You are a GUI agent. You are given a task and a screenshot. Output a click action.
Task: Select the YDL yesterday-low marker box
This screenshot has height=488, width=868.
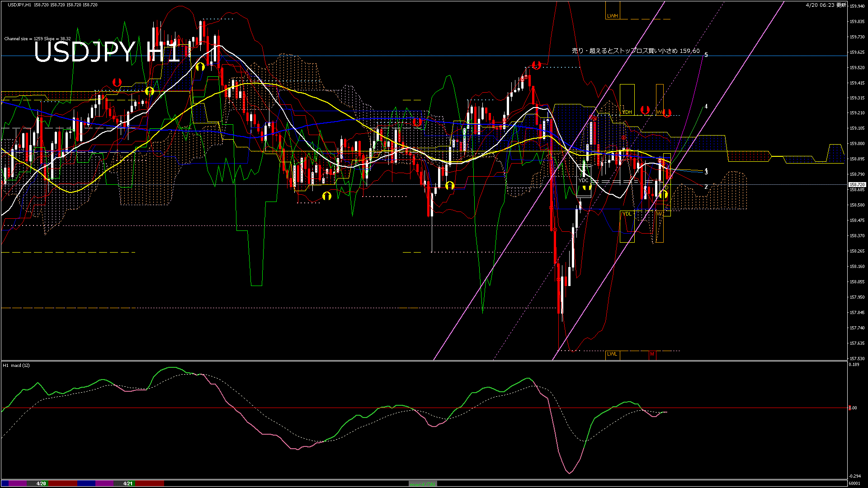pyautogui.click(x=627, y=214)
